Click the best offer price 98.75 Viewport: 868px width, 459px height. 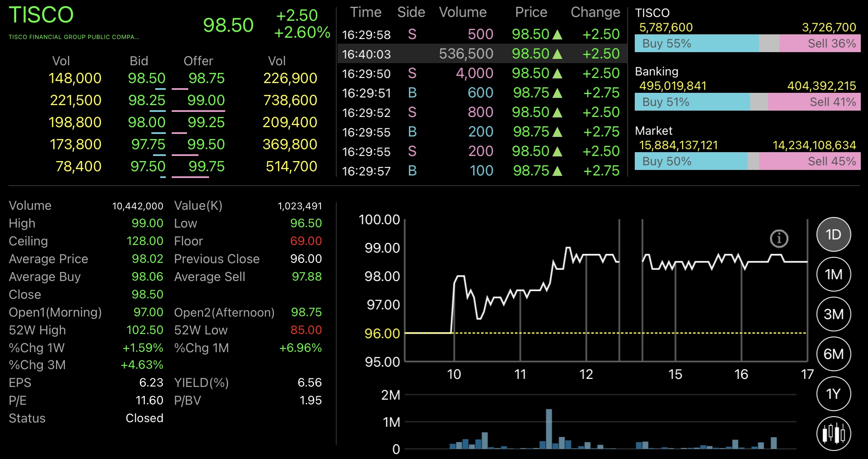[206, 78]
